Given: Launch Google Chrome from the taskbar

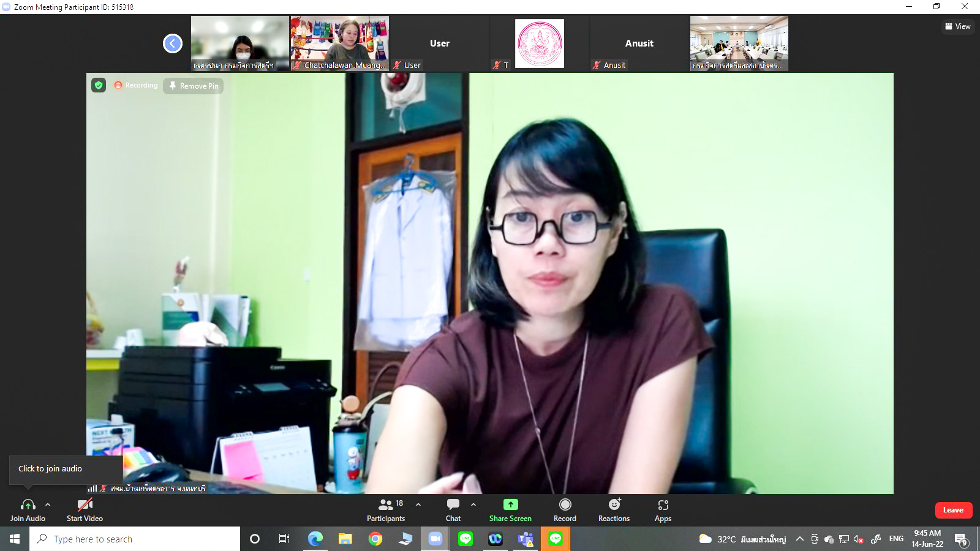Looking at the screenshot, I should (x=375, y=539).
